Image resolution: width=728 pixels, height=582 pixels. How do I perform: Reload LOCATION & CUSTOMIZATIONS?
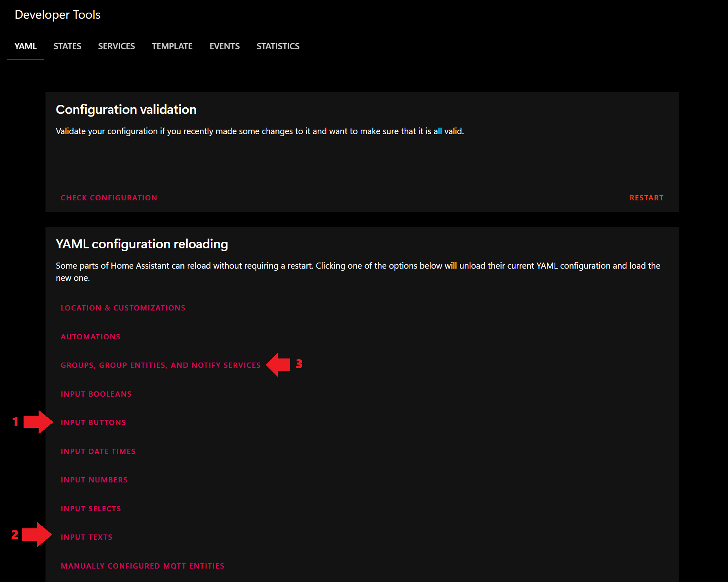pos(123,308)
